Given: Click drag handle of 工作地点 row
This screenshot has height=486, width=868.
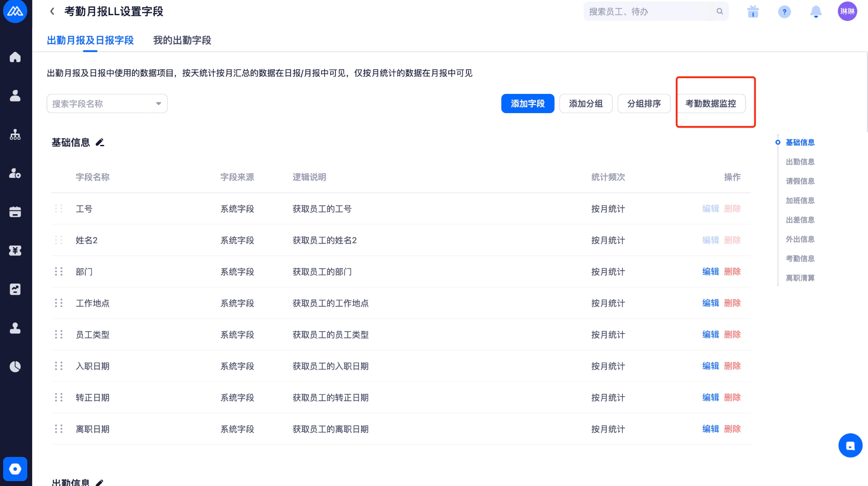Looking at the screenshot, I should point(59,303).
